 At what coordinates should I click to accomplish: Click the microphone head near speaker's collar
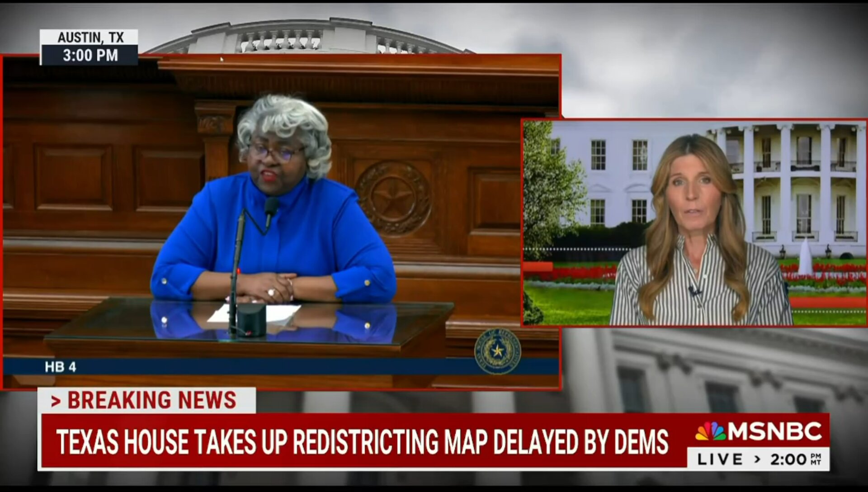tap(271, 207)
